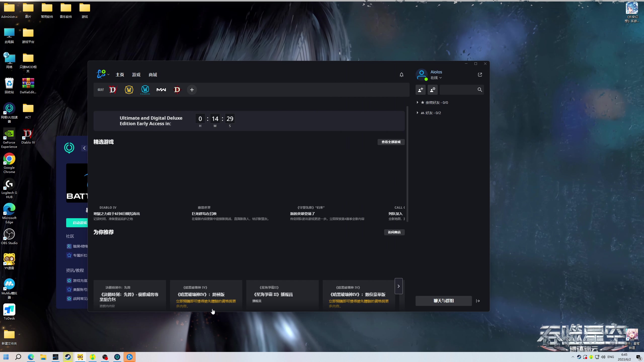Screen dimensions: 644x362
Task: Collapse the chat sidebar arrow
Action: [x=478, y=301]
